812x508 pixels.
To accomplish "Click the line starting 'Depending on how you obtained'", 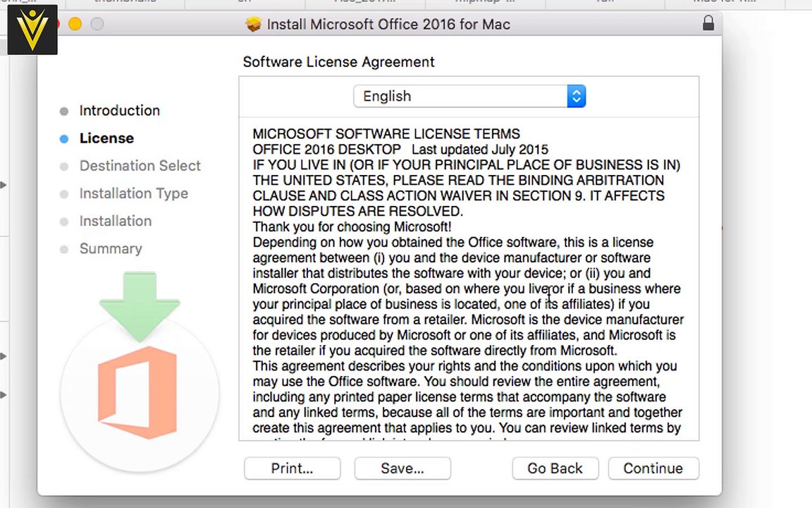I will pos(453,243).
